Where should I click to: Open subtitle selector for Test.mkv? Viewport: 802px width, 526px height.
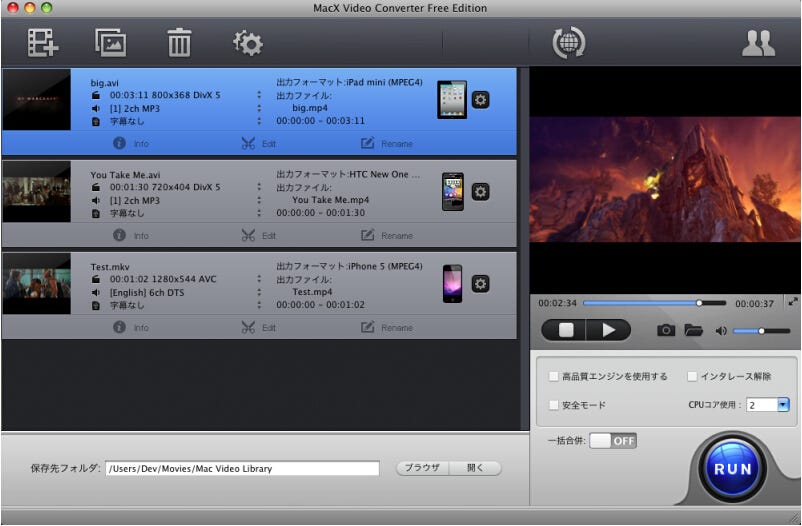(259, 305)
